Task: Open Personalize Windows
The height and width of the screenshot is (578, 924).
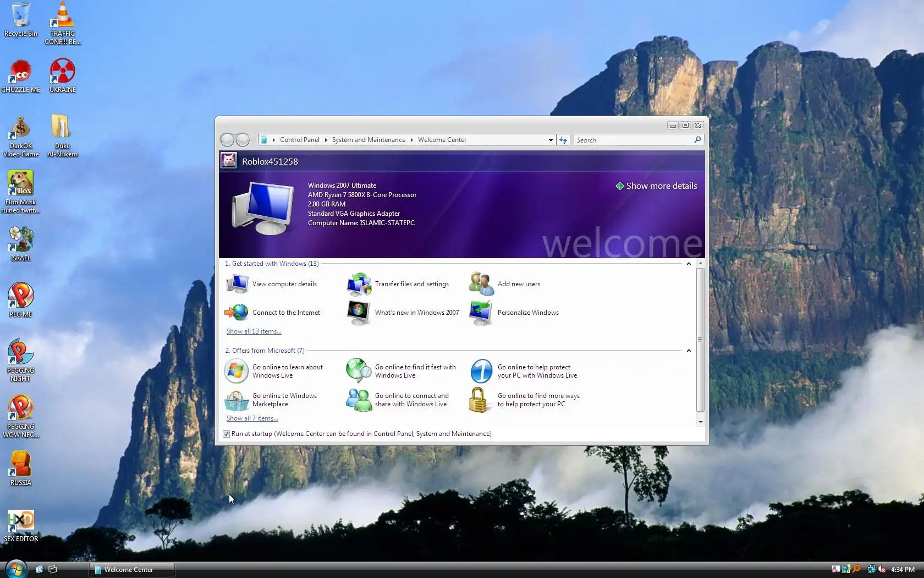Action: (x=514, y=313)
